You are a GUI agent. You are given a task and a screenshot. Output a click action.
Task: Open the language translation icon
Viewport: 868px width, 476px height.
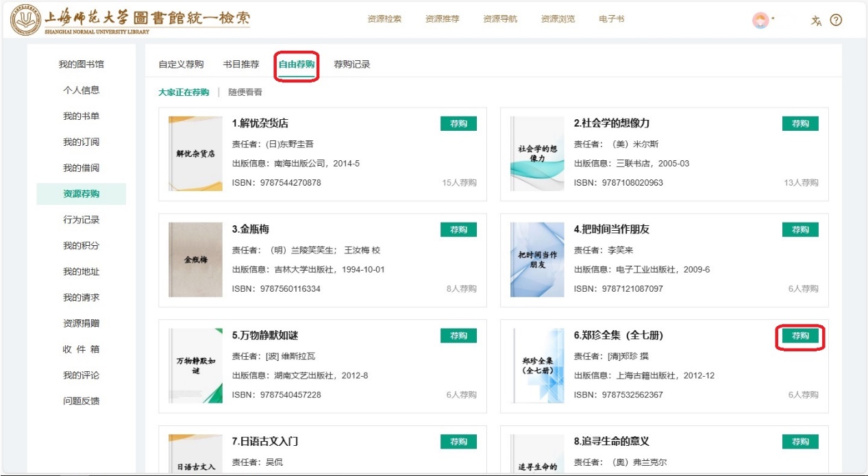point(816,21)
